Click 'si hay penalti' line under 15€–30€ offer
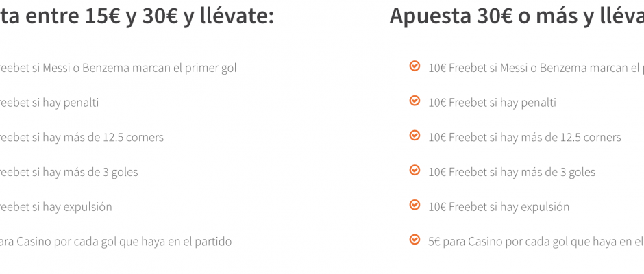 (49, 103)
